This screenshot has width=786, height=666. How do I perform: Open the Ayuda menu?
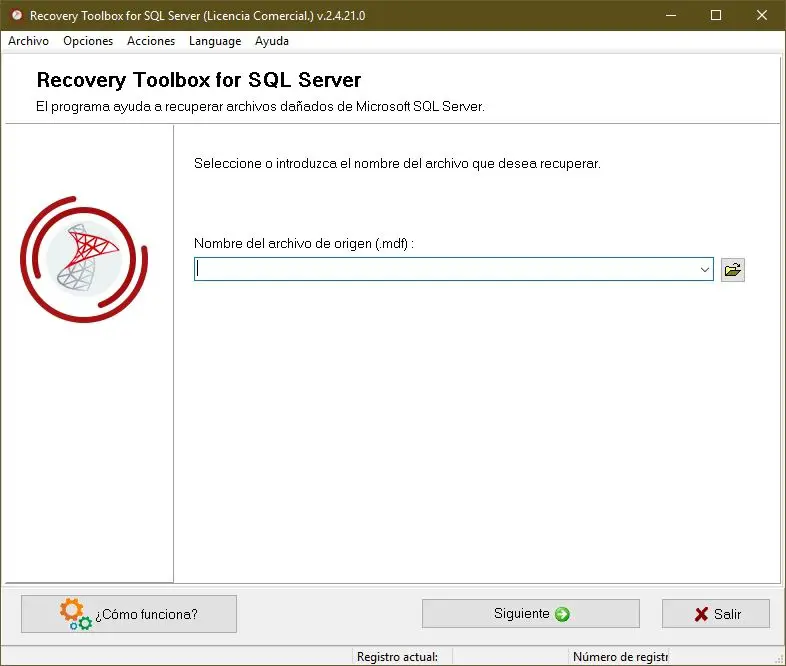tap(272, 41)
